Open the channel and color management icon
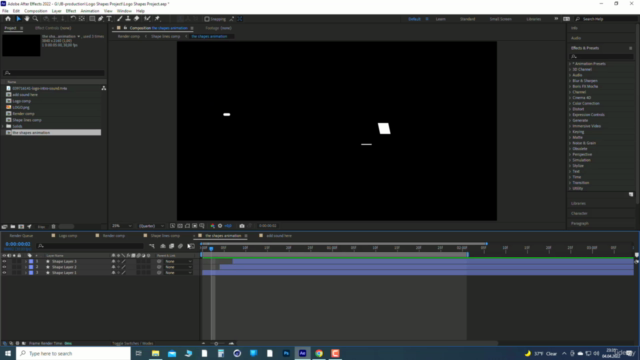The image size is (640, 360). tap(213, 226)
